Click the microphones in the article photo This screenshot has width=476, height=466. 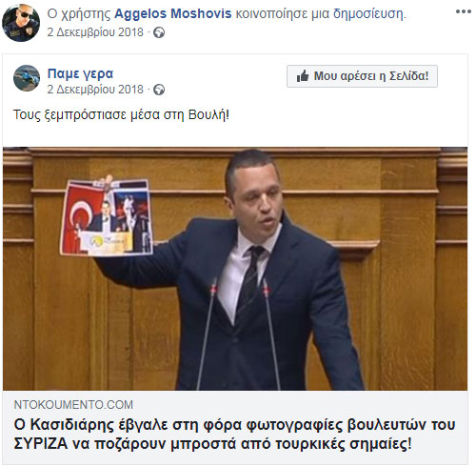[239, 334]
